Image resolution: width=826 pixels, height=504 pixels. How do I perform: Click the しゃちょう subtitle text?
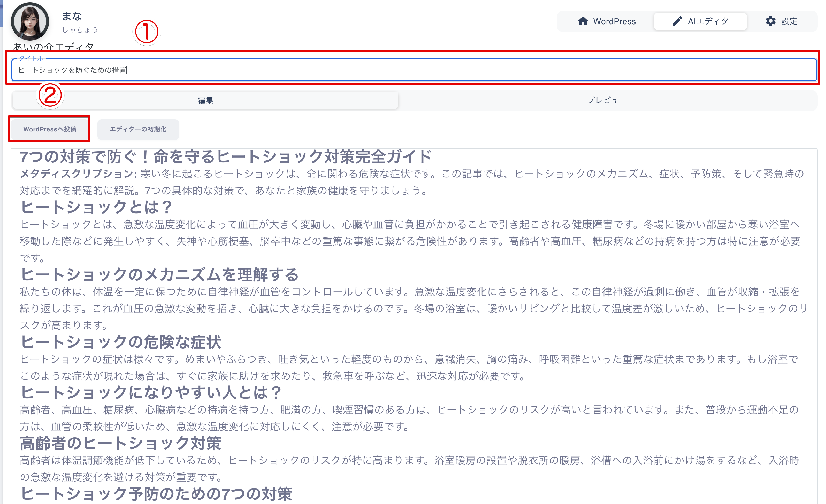click(80, 30)
